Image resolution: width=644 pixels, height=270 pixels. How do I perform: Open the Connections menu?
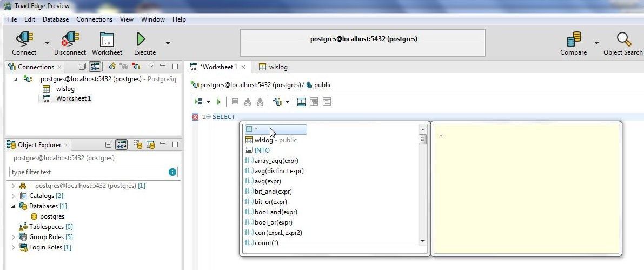[95, 19]
